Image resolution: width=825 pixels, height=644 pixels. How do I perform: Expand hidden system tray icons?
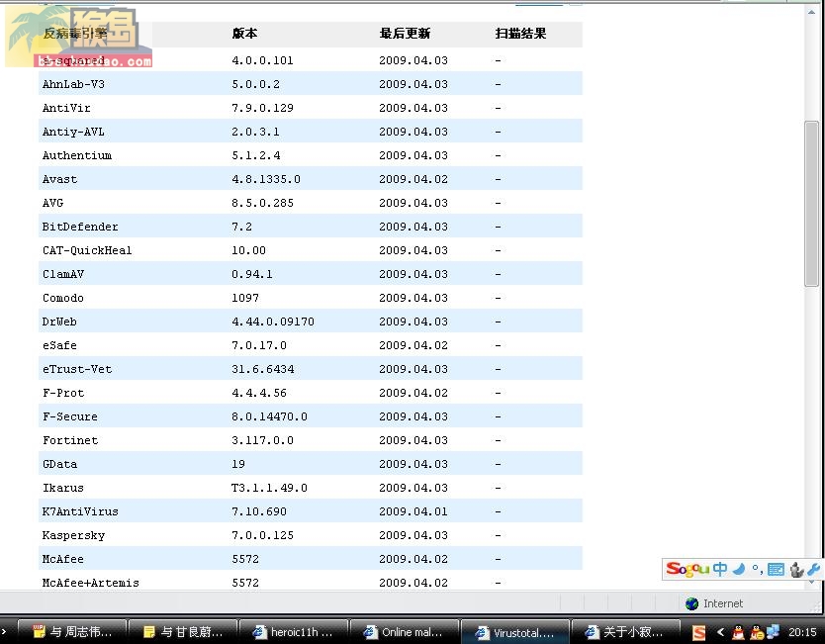pyautogui.click(x=721, y=632)
